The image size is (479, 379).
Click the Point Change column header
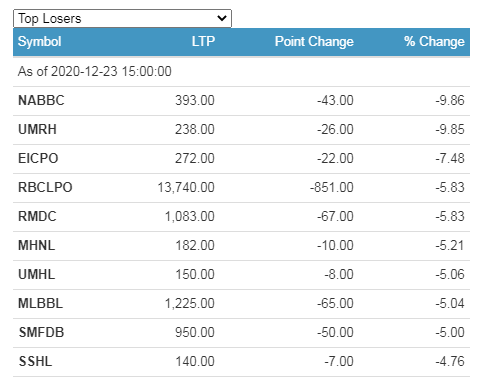click(x=314, y=42)
